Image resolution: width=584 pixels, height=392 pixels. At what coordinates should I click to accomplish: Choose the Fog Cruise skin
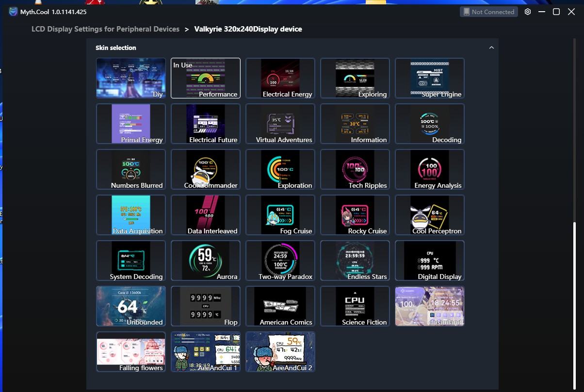point(280,215)
